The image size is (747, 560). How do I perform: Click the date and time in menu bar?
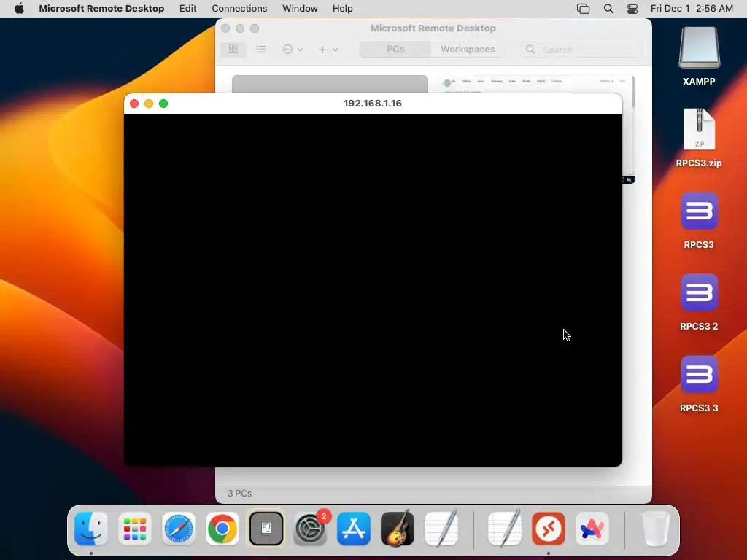[x=692, y=9]
